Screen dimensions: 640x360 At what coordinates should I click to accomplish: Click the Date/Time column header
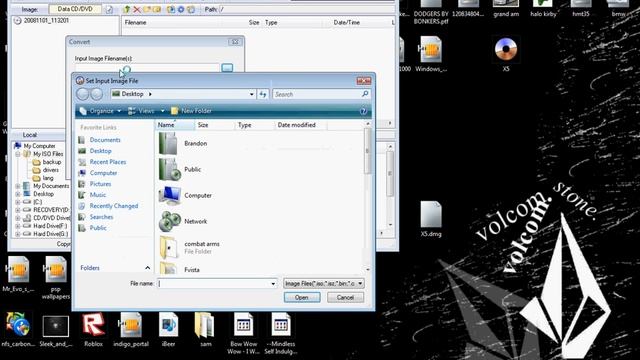click(346, 22)
